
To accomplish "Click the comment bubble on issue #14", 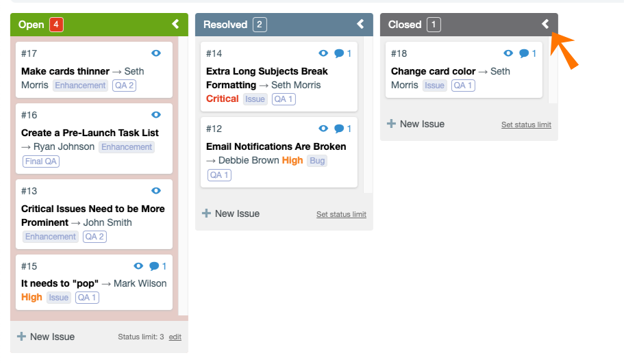I will point(339,53).
